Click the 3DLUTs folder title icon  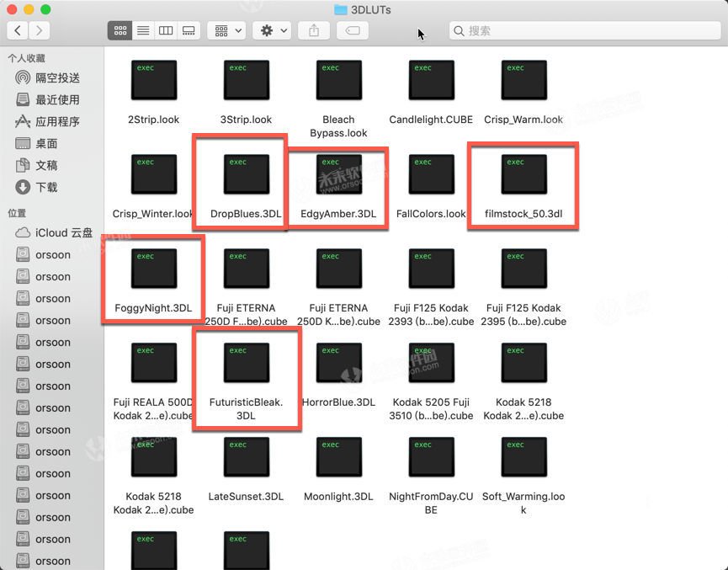point(341,10)
